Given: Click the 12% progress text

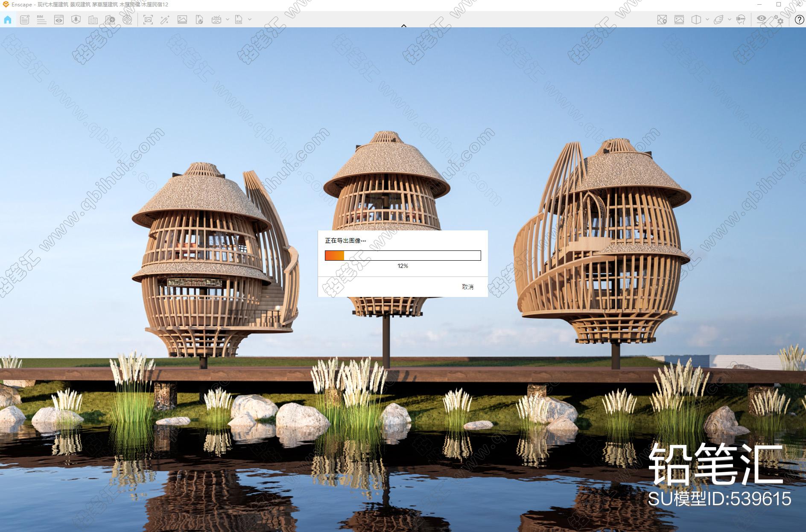Looking at the screenshot, I should 403,266.
